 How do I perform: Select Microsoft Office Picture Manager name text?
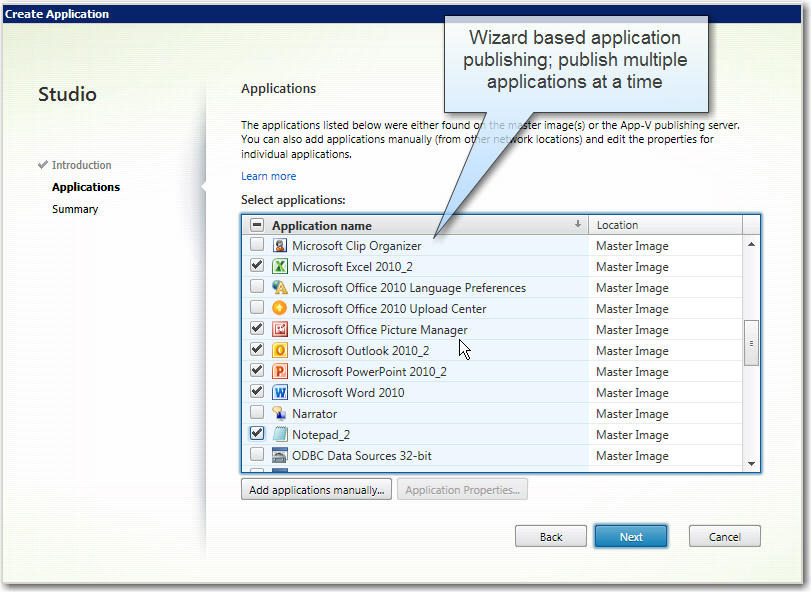click(380, 330)
